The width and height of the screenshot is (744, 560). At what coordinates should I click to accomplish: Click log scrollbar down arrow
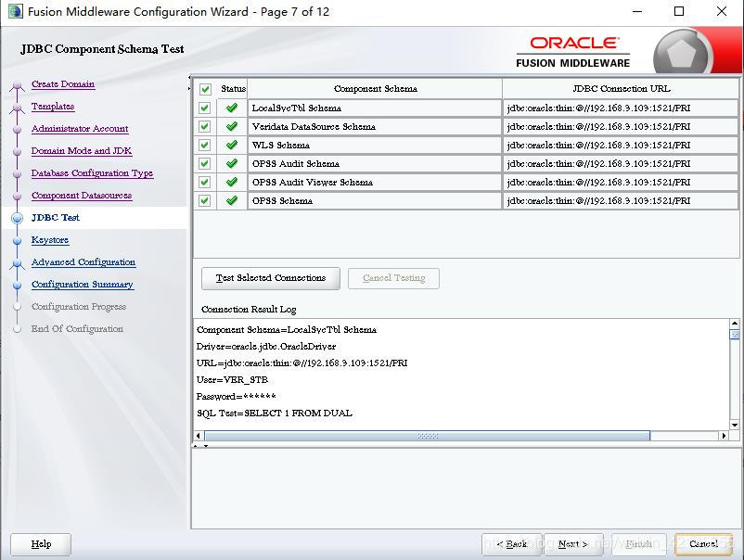pos(735,426)
